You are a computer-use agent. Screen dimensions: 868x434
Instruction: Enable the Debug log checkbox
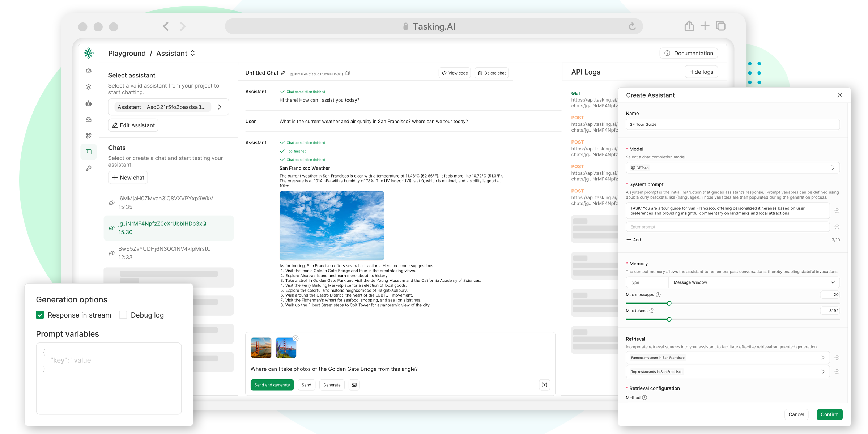[123, 315]
